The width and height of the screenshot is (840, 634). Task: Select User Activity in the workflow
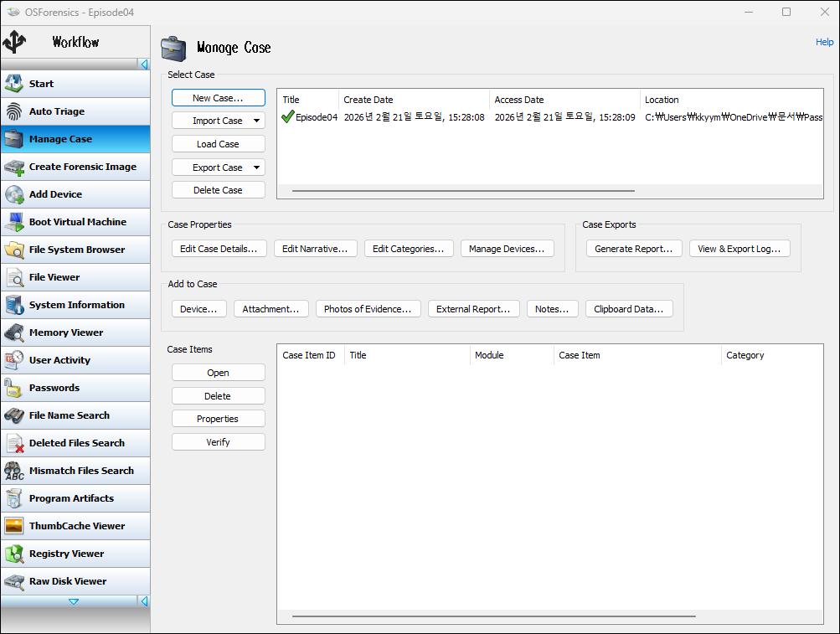[x=75, y=360]
